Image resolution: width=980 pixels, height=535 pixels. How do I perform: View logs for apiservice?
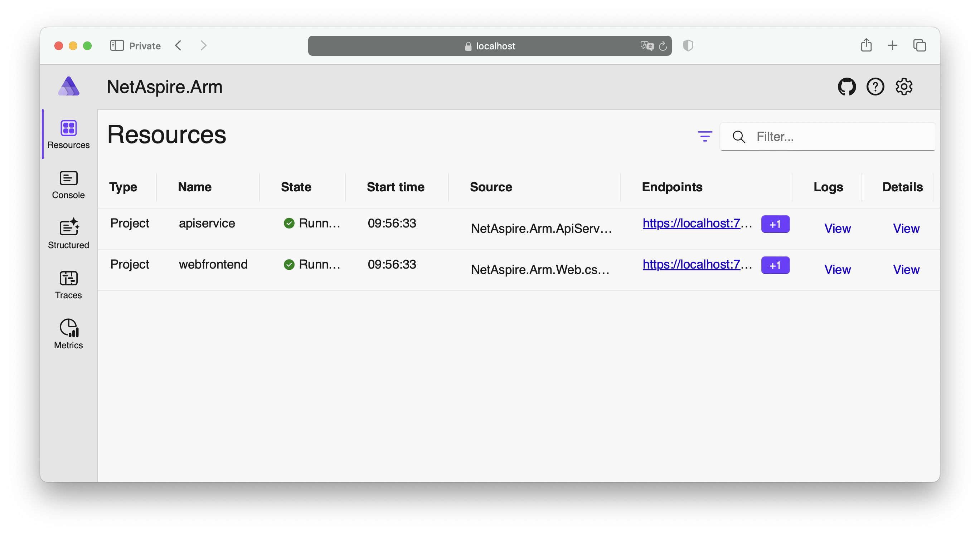[x=837, y=228]
